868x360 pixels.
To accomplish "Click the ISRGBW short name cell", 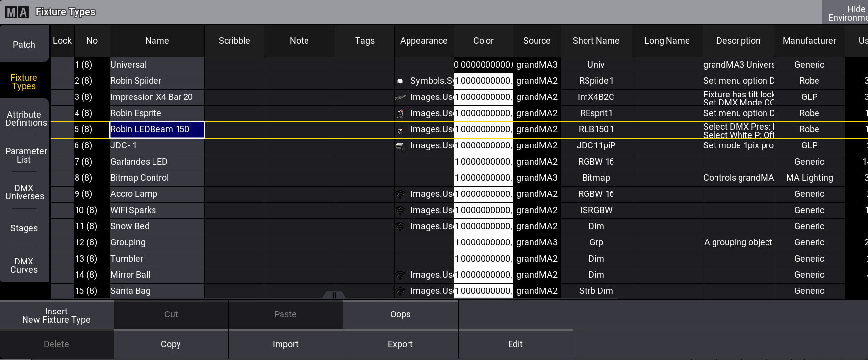I will coord(596,210).
